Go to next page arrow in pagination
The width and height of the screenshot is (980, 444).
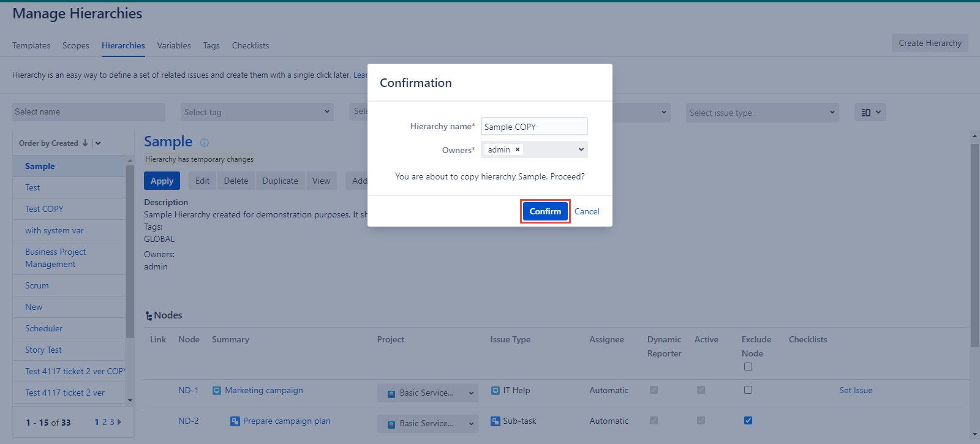tap(119, 422)
